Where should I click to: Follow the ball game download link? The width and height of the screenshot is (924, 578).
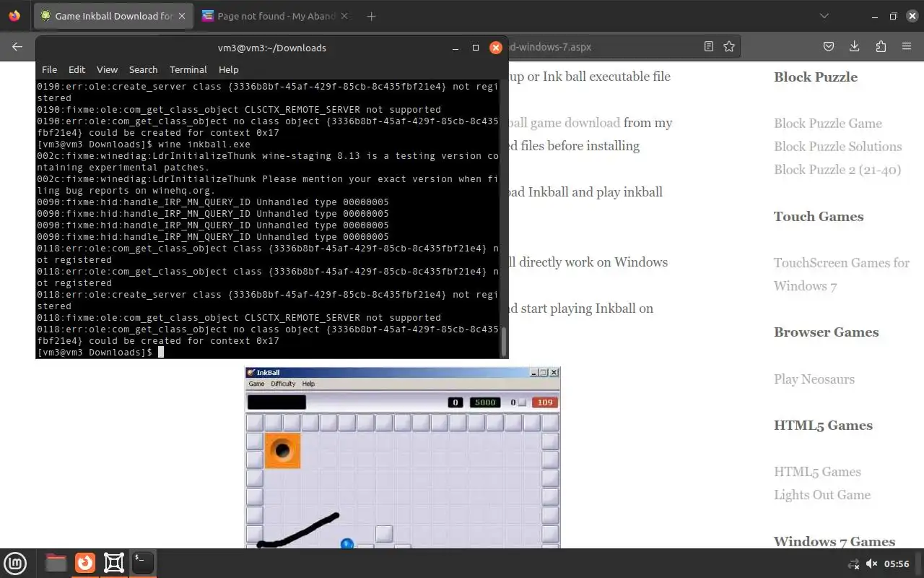tap(565, 123)
